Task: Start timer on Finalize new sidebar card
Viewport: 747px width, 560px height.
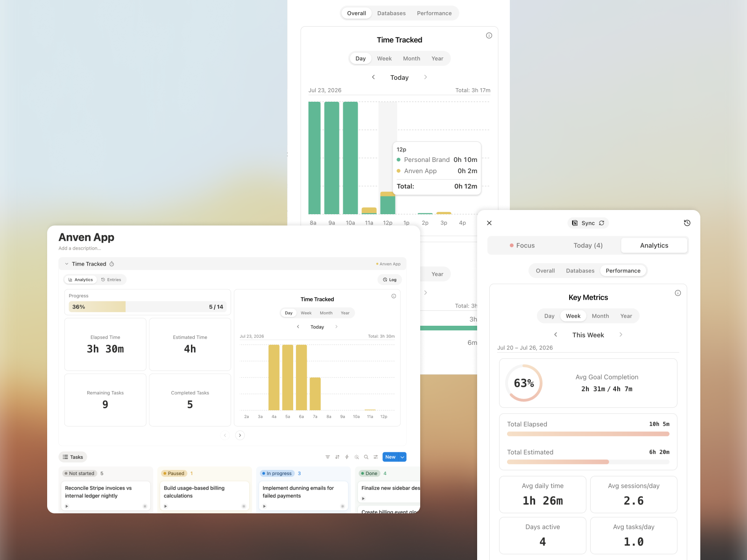Action: click(363, 498)
